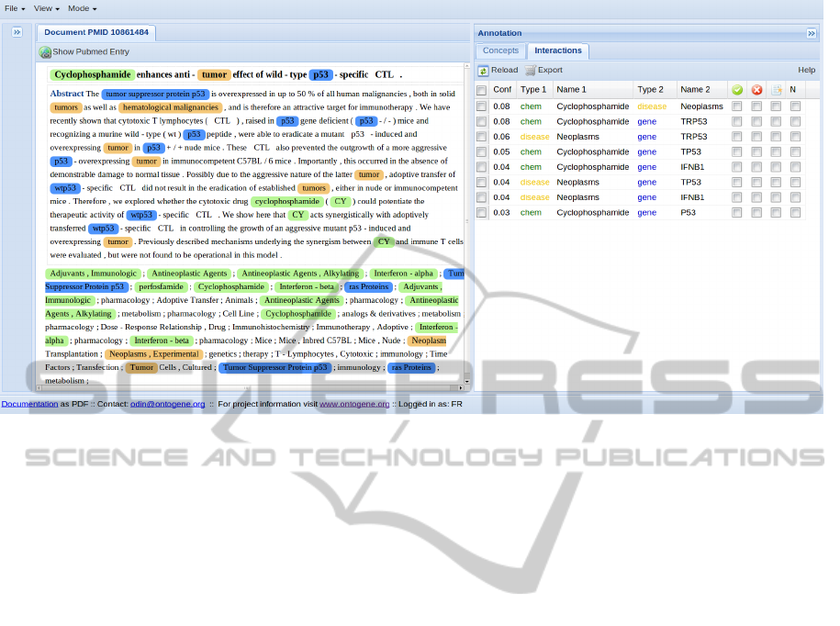Check the row checkbox for Cyclophosphamide–P53

pos(481,213)
